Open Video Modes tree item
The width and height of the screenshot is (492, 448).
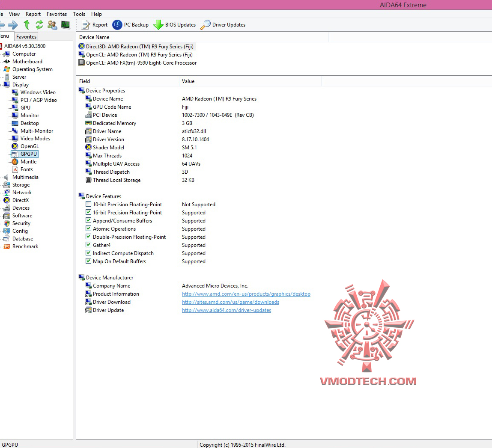(x=35, y=139)
